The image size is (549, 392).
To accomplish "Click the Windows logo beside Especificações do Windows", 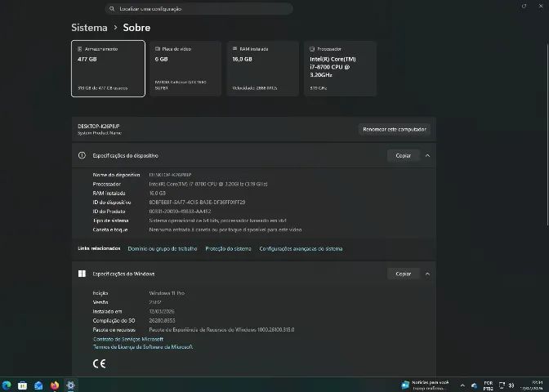I will click(82, 274).
